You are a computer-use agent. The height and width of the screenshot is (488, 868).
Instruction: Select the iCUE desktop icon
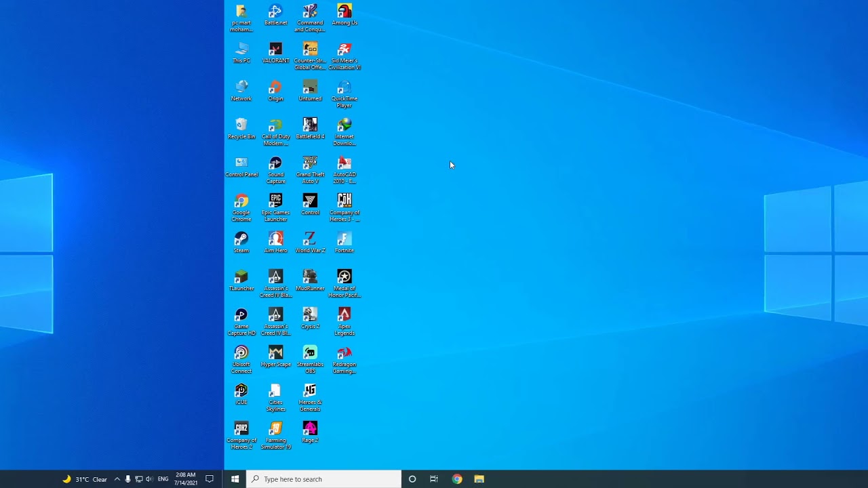pos(241,395)
